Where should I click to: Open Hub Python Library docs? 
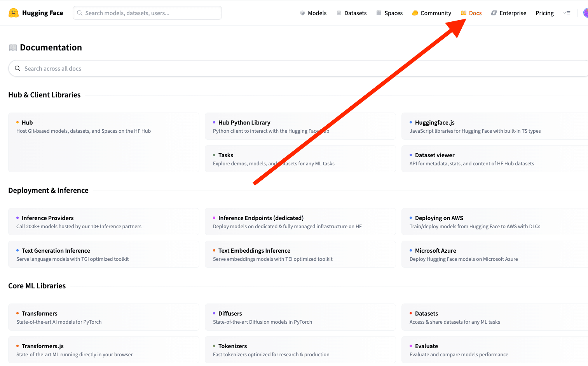(x=300, y=126)
